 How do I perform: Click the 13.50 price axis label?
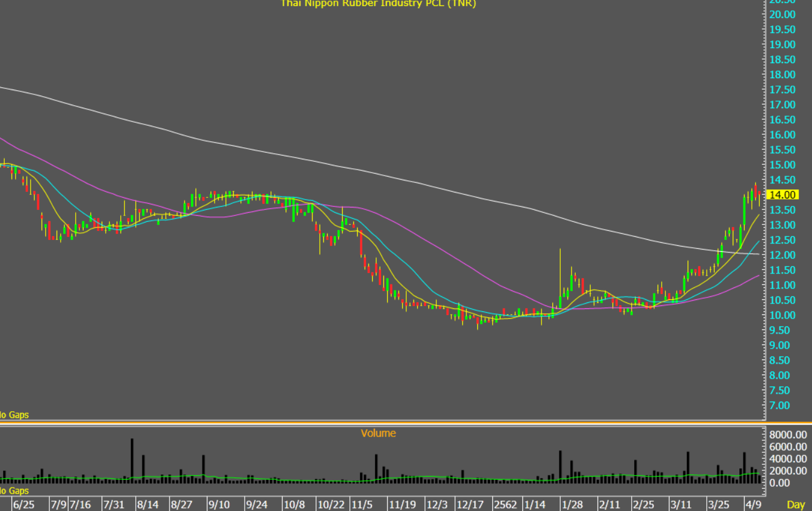783,210
